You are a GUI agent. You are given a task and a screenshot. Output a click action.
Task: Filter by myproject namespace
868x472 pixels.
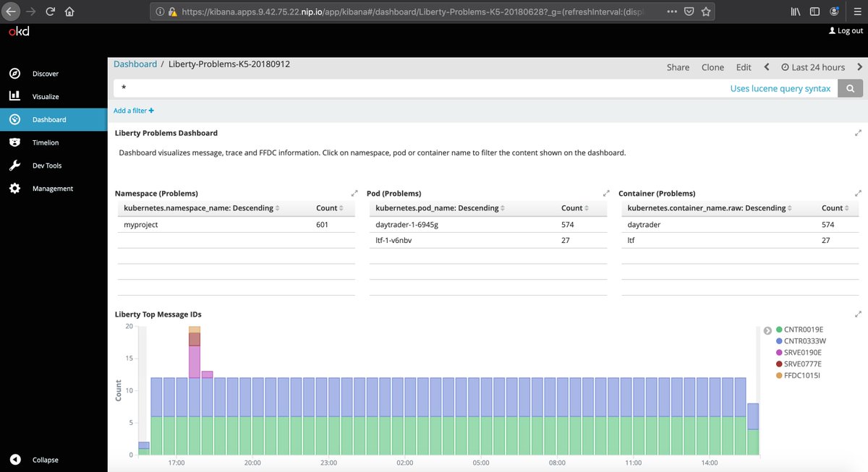[141, 225]
